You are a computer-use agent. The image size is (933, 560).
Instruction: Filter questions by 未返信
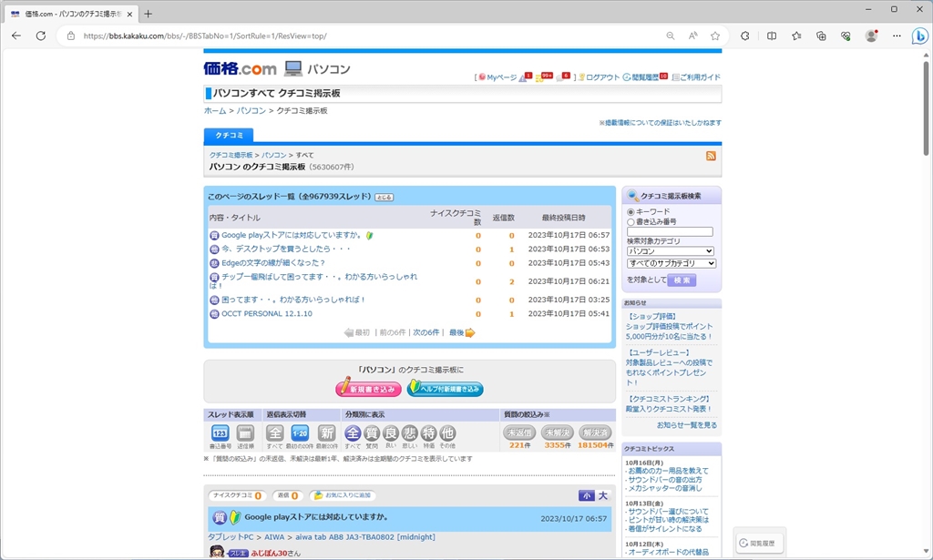click(x=519, y=433)
